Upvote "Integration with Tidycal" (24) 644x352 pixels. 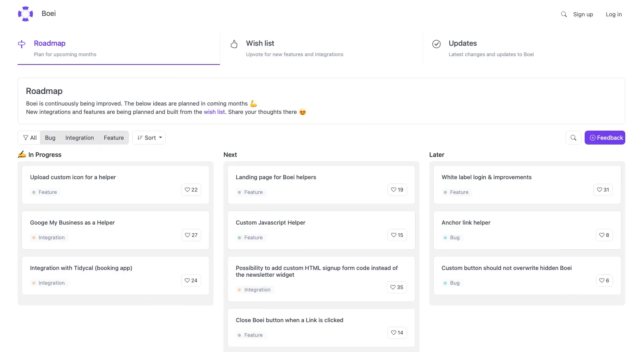(x=191, y=281)
